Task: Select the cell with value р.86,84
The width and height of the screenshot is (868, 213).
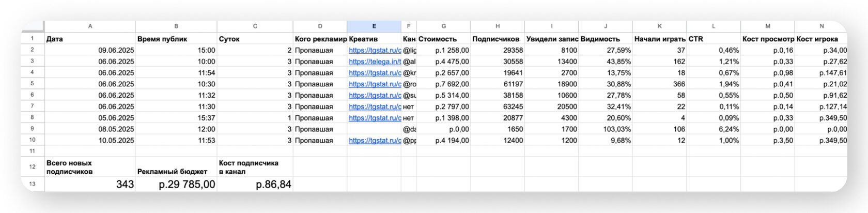Action: point(255,184)
